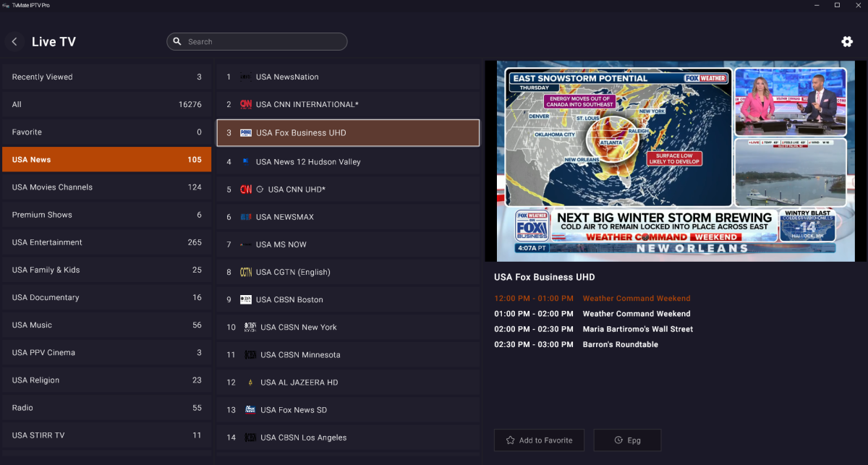Click the Fox News SD logo
The width and height of the screenshot is (868, 465).
click(250, 410)
